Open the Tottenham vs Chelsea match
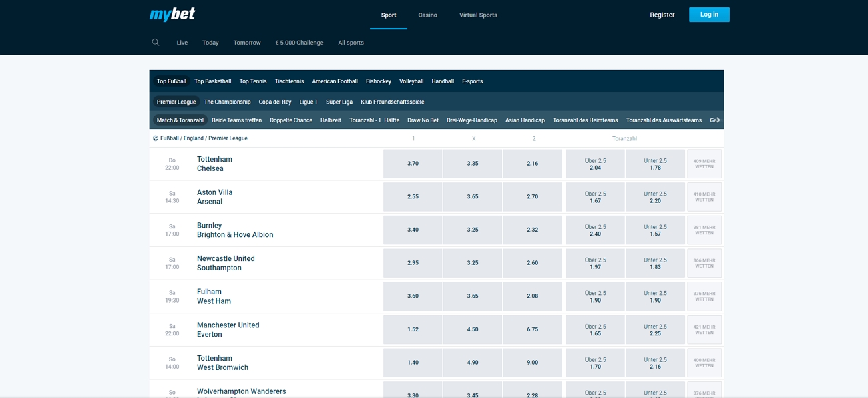This screenshot has width=868, height=398. pos(215,164)
